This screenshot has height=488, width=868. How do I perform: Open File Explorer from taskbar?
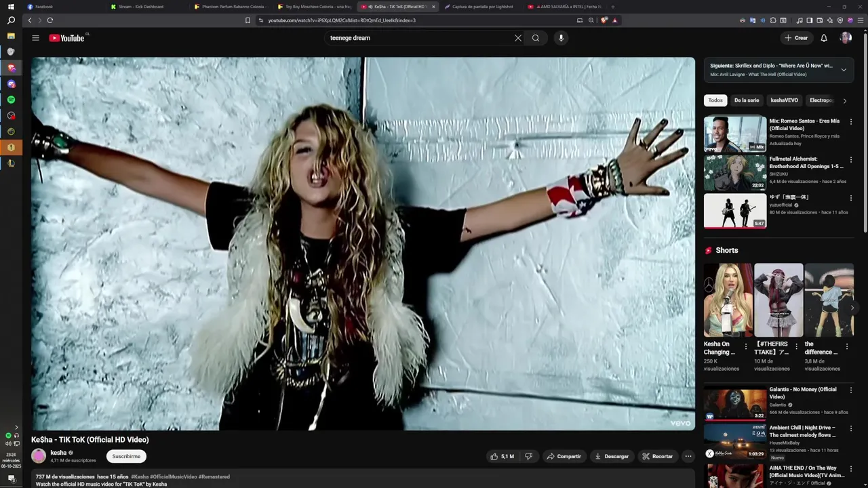click(x=11, y=35)
